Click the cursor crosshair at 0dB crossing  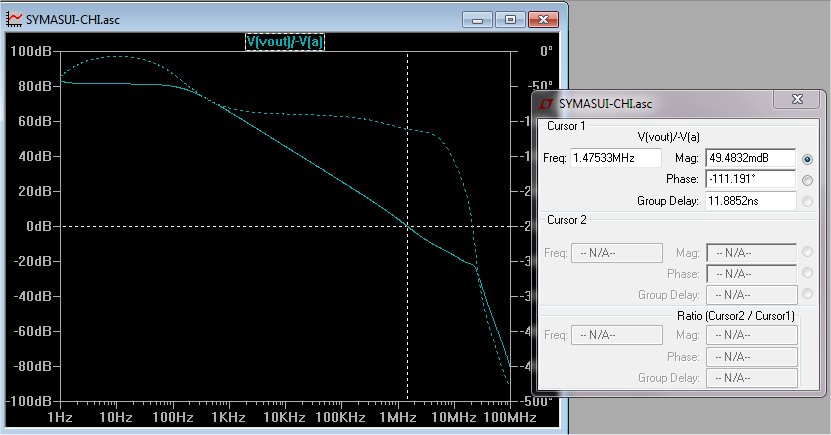[x=408, y=226]
